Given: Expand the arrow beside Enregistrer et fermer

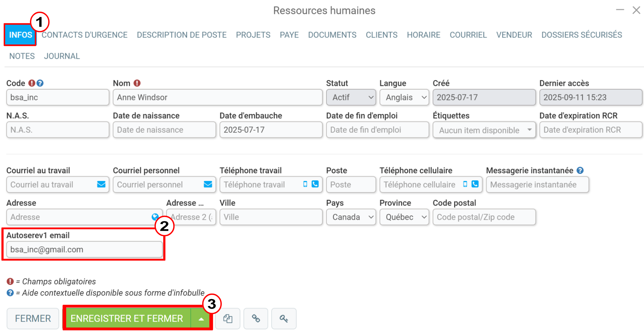Looking at the screenshot, I should (x=201, y=319).
